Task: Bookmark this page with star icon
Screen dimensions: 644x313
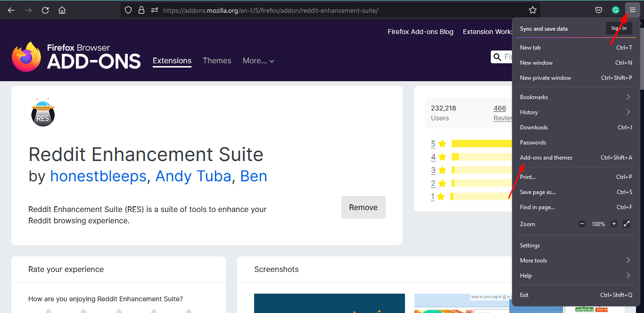Action: pyautogui.click(x=533, y=10)
